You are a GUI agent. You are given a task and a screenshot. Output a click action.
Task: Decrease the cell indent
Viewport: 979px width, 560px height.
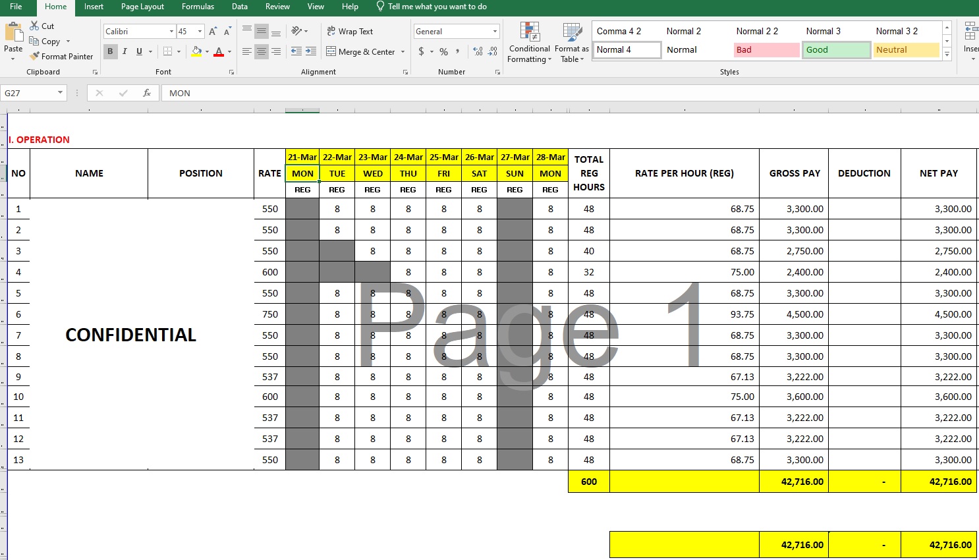coord(296,51)
